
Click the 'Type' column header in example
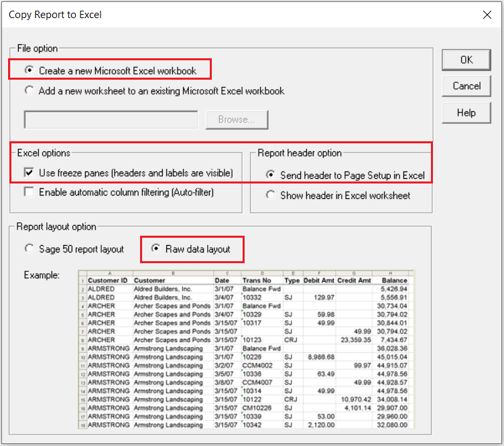coord(292,281)
